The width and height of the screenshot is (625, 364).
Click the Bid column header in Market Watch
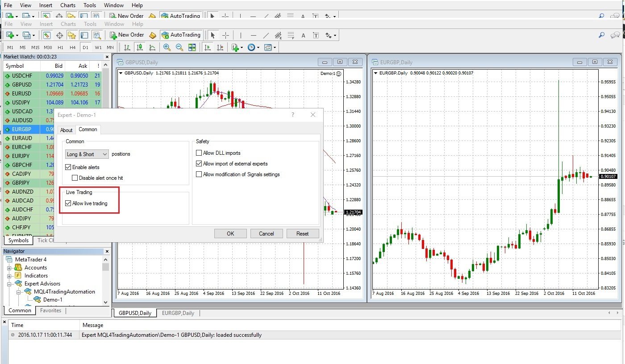52,66
